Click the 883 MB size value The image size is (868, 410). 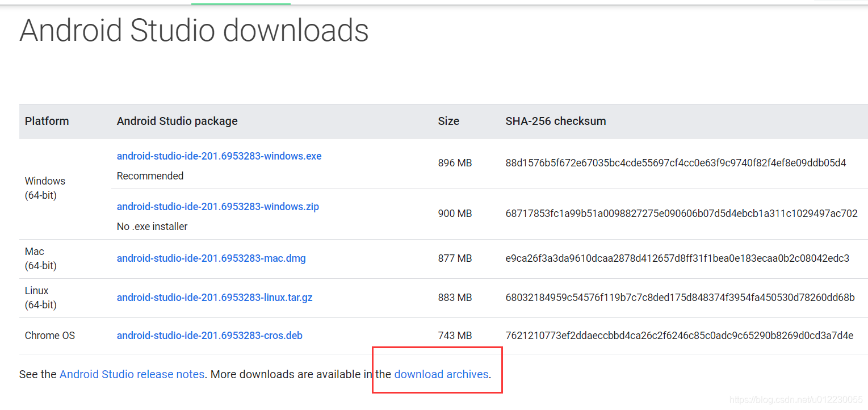[455, 298]
